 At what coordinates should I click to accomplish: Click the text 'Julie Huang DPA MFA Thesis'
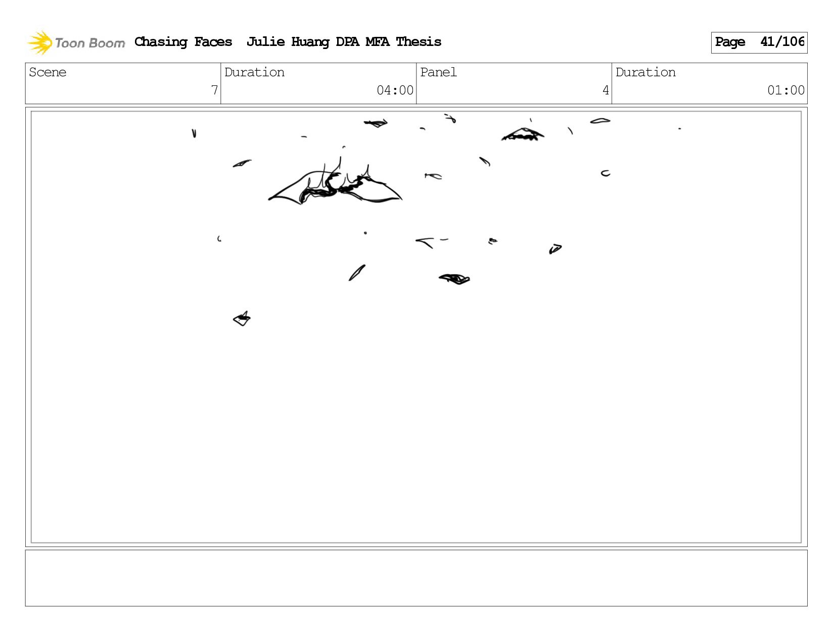(344, 42)
